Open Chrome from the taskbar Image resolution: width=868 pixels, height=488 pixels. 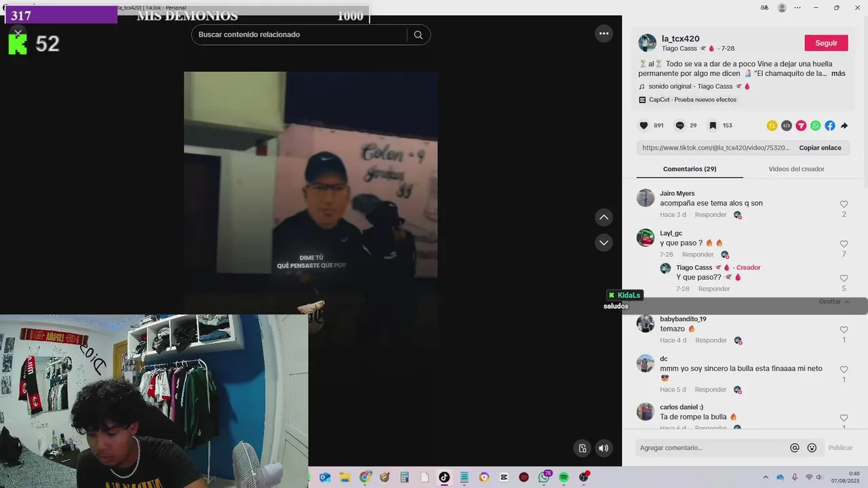[x=365, y=477]
